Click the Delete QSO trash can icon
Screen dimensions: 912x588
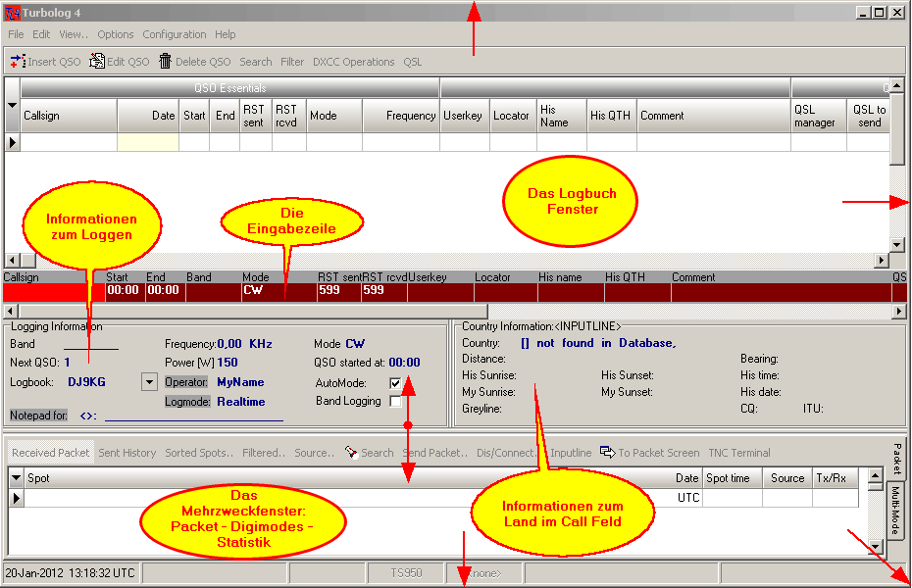165,61
